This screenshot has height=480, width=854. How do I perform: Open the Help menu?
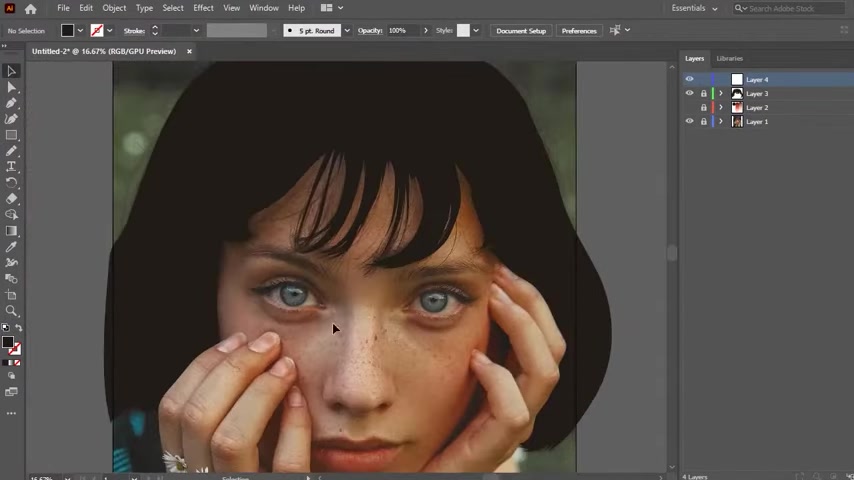point(296,8)
